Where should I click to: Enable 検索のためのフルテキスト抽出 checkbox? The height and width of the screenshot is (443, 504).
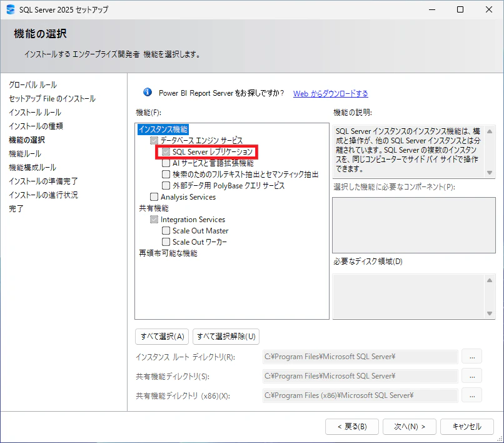166,175
